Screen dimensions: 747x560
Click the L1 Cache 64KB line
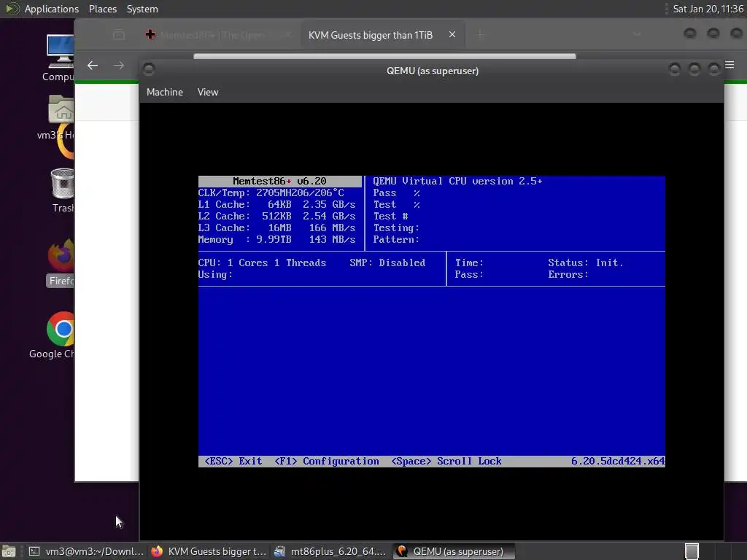pos(276,204)
